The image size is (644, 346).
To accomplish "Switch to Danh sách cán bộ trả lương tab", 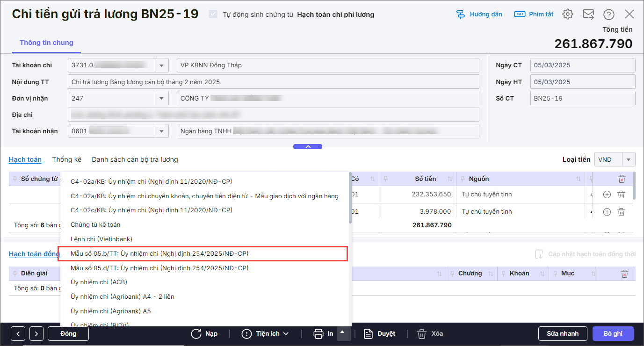I will click(x=135, y=159).
